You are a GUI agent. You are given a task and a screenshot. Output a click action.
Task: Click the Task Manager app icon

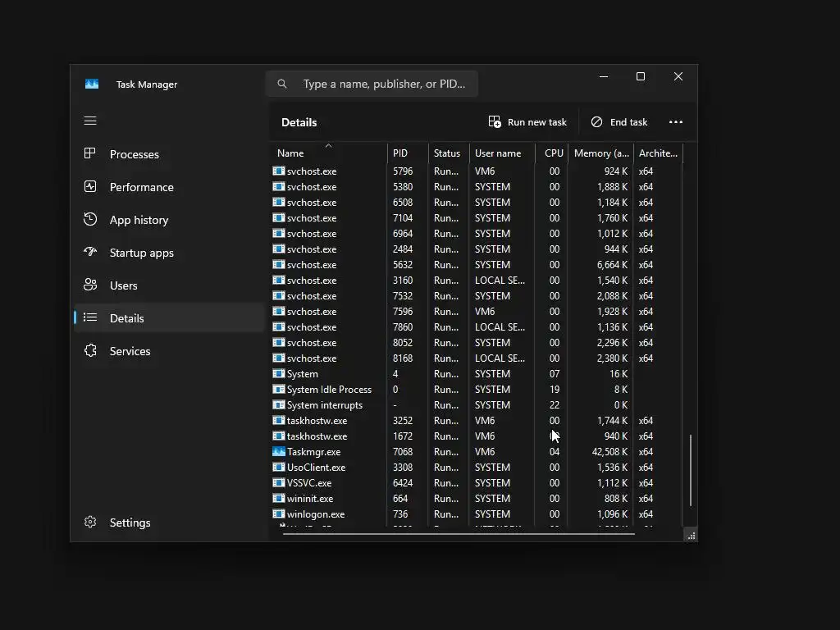click(x=92, y=84)
